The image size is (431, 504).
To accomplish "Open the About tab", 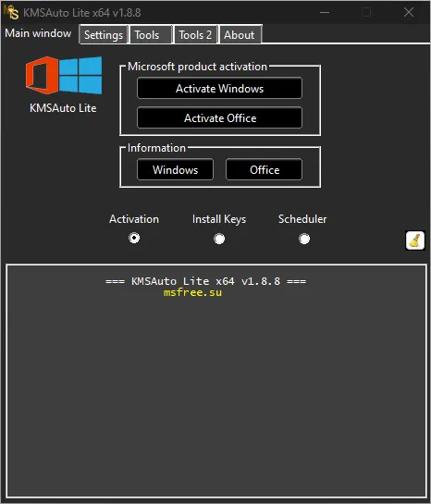I will coord(240,35).
